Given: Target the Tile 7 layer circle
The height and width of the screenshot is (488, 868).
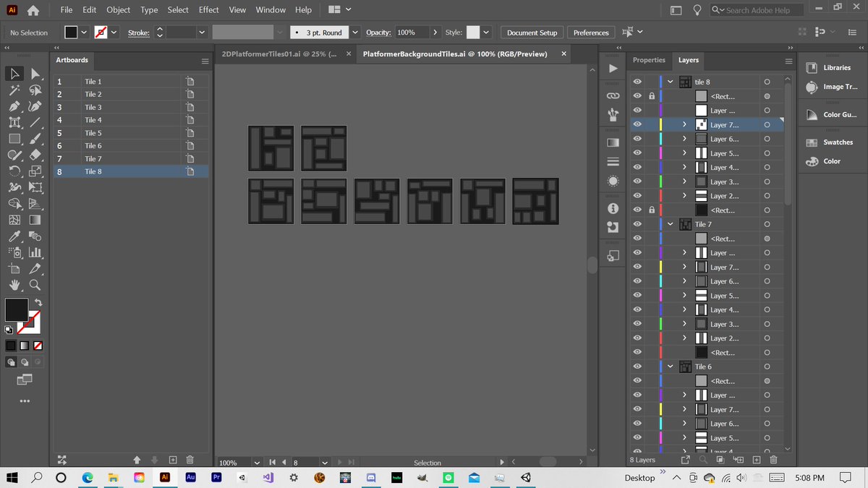Looking at the screenshot, I should (x=767, y=225).
